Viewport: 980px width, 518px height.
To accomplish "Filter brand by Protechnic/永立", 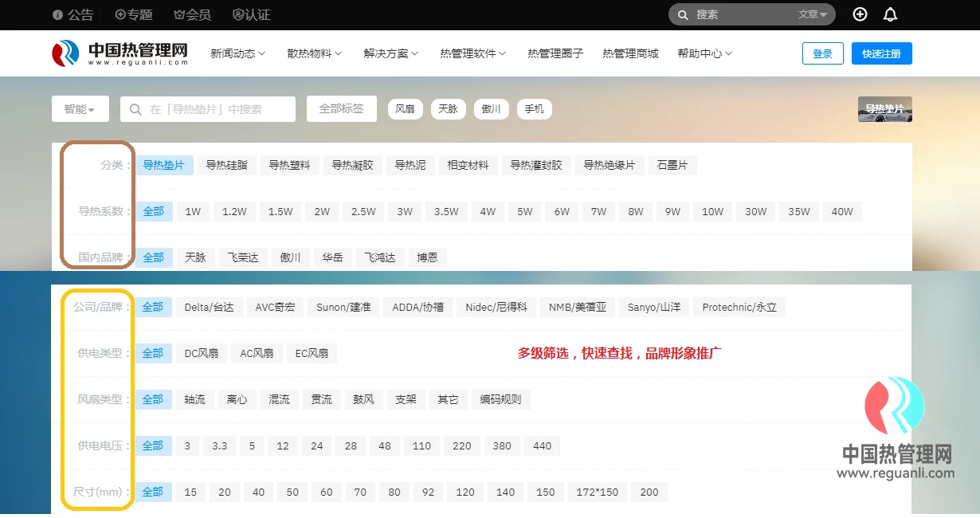I will tap(739, 307).
